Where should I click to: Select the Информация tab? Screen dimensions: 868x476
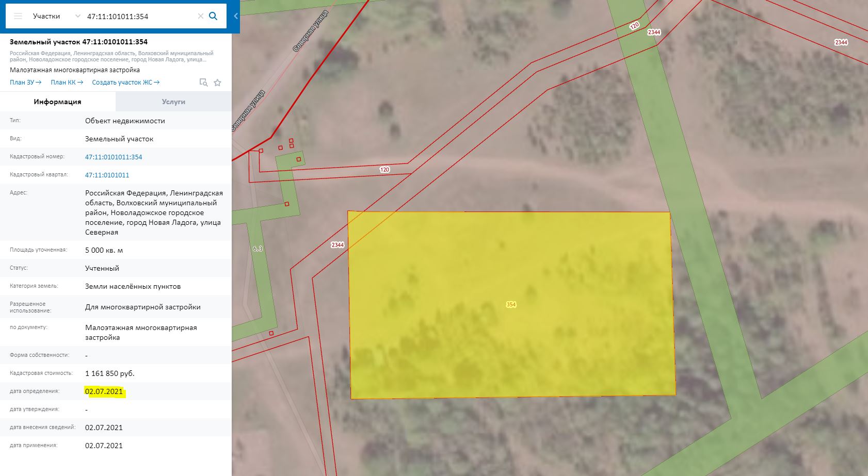coord(58,102)
